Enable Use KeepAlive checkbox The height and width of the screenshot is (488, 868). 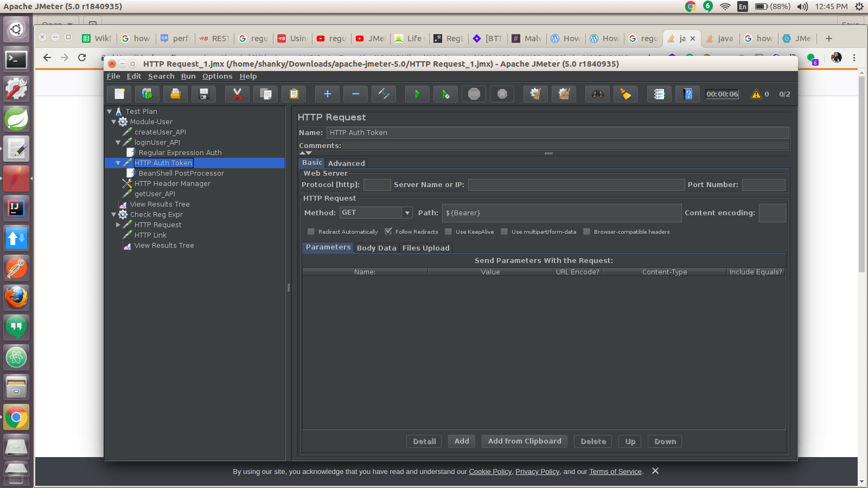click(x=449, y=232)
